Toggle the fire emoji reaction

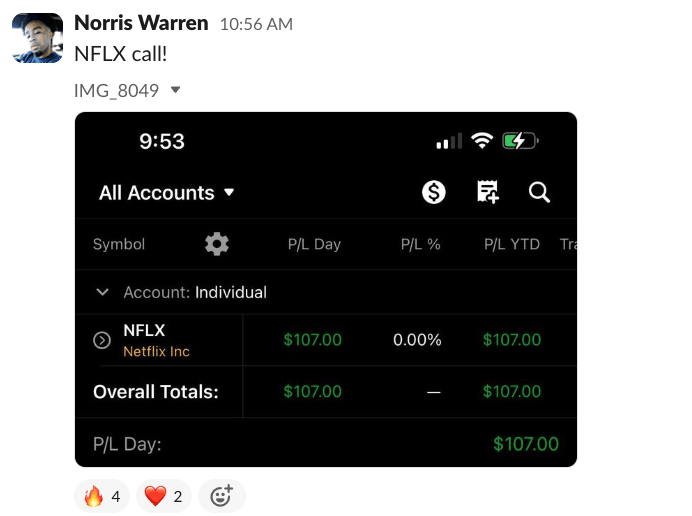[x=103, y=496]
